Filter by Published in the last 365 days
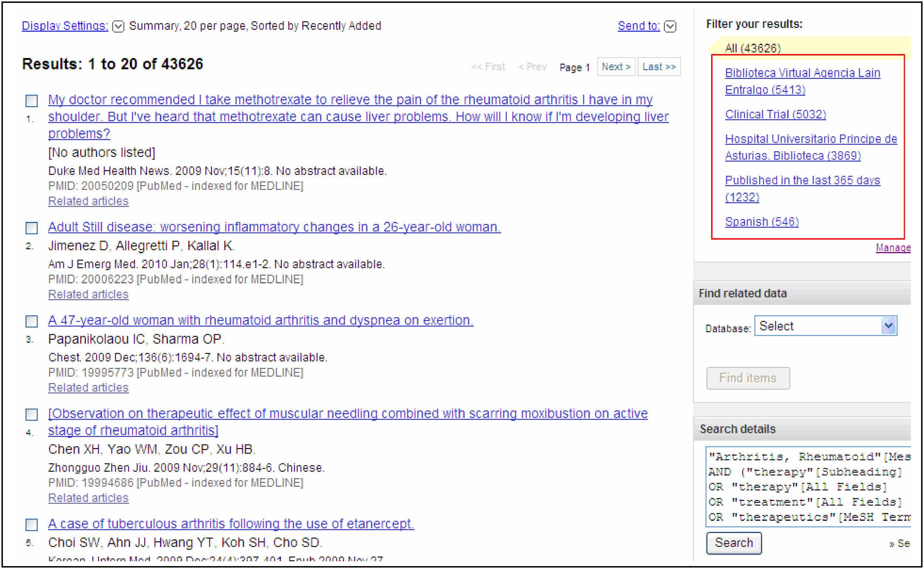The image size is (924, 569). 802,181
